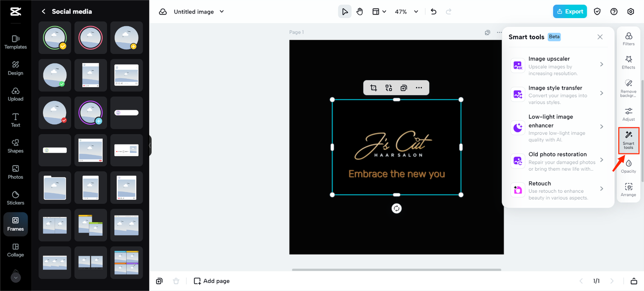Screen dimensions: 644x291
Task: Click the CapCut logo icon
Action: [15, 12]
